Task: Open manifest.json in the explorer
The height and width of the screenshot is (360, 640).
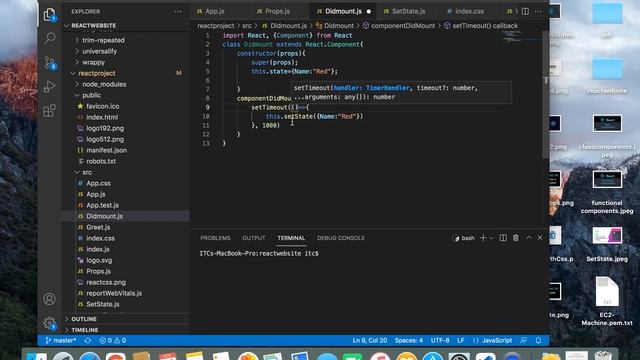Action: tap(107, 150)
